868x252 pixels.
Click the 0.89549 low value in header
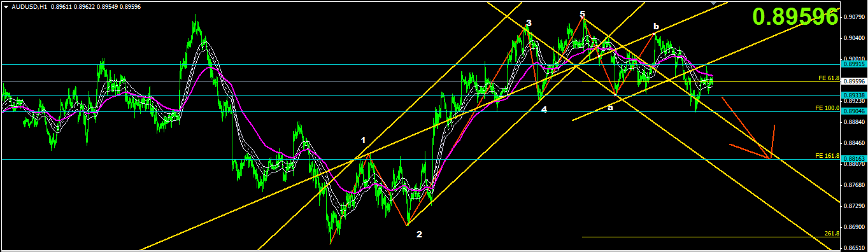[x=107, y=6]
